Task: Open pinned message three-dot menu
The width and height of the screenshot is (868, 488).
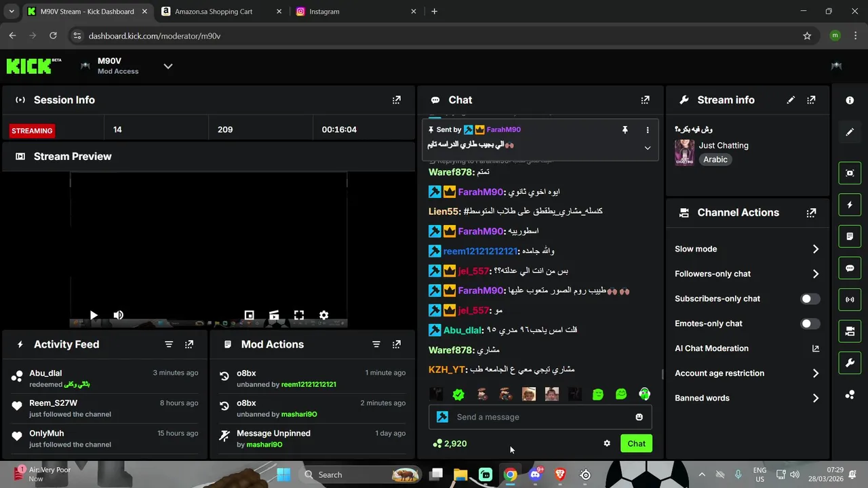Action: tap(648, 129)
